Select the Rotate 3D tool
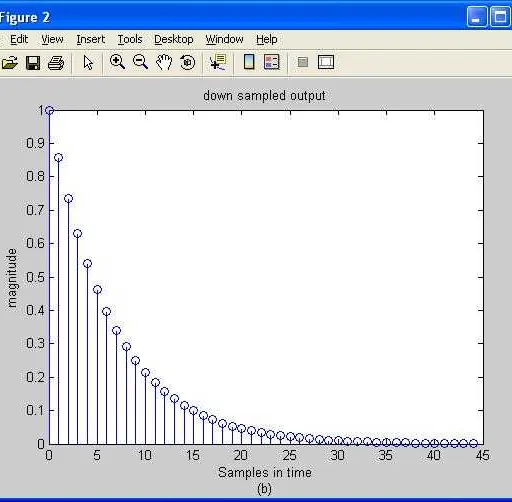512x502 pixels. pos(187,62)
